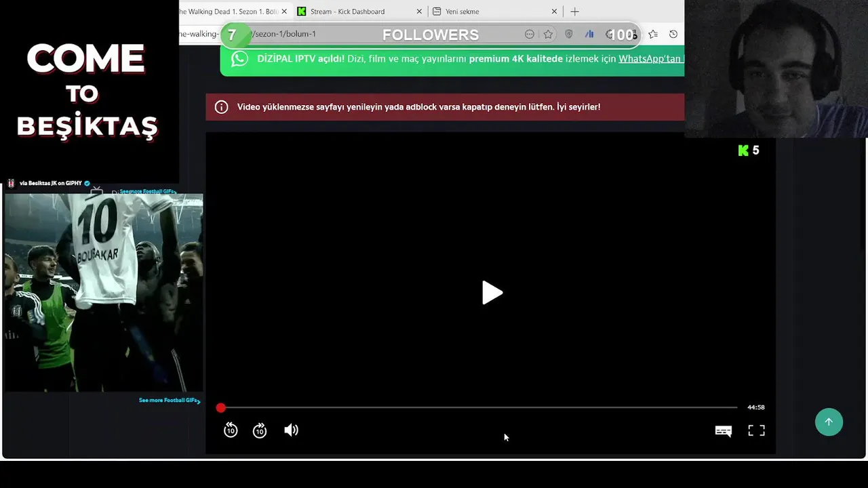
Task: Enter fullscreen mode in the video player
Action: coord(756,430)
